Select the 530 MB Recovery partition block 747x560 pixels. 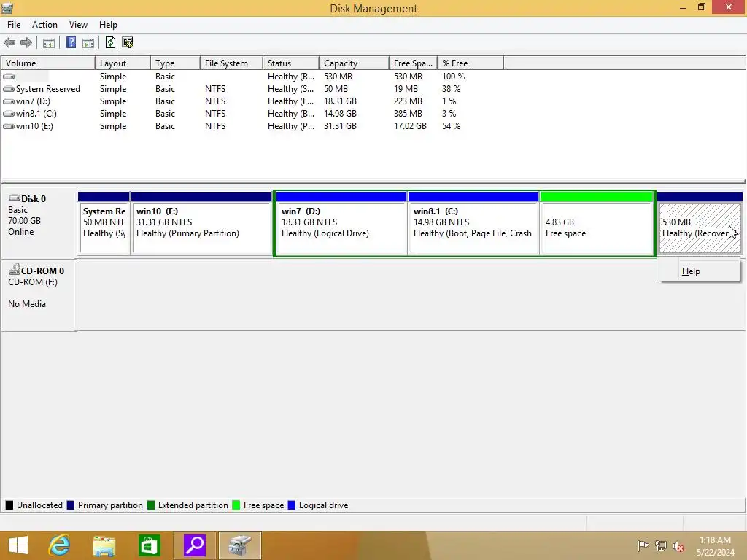pos(700,223)
